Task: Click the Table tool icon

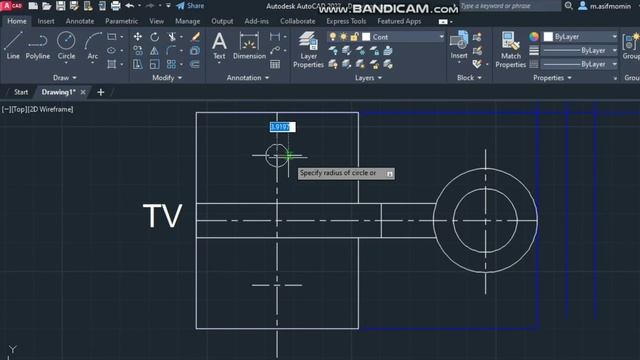Action: click(275, 64)
